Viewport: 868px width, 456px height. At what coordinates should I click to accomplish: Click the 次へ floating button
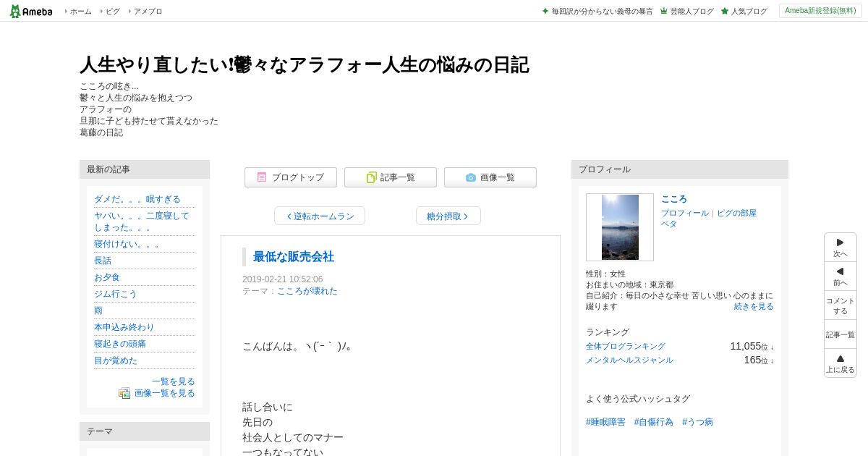841,248
